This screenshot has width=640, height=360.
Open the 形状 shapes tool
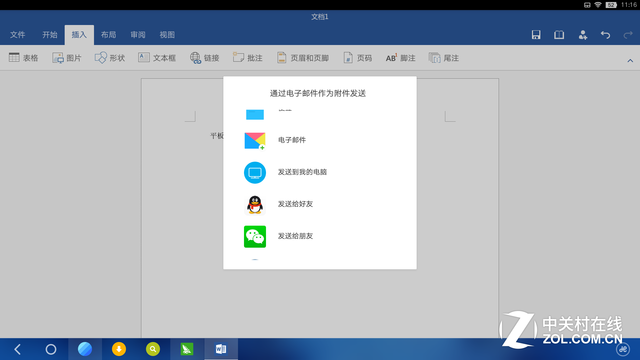pyautogui.click(x=110, y=58)
